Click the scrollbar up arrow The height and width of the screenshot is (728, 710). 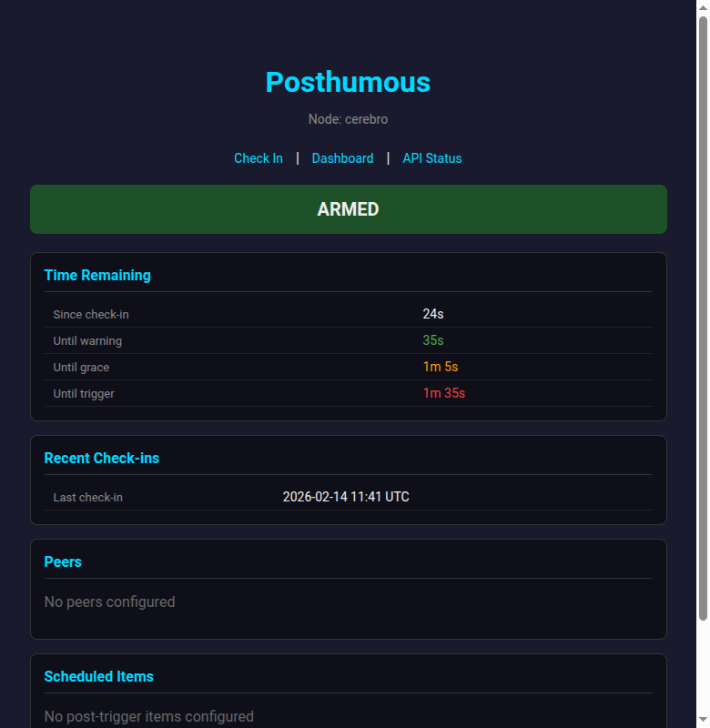[x=702, y=7]
